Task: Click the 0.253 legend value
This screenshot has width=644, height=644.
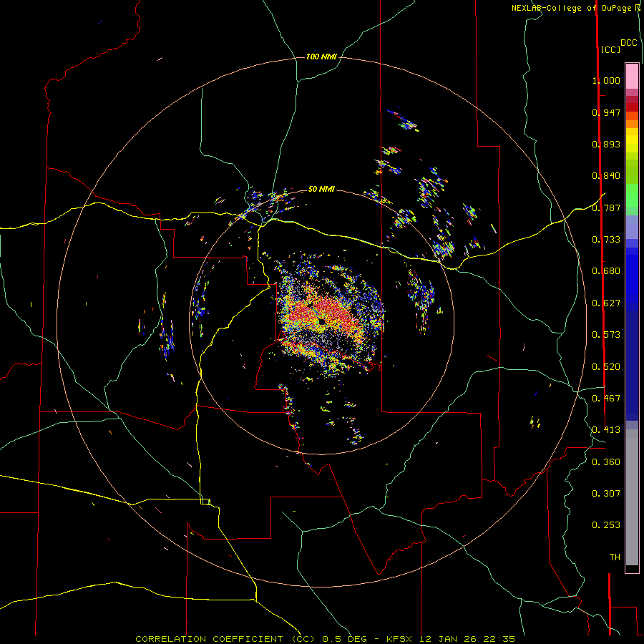Action: (x=606, y=525)
